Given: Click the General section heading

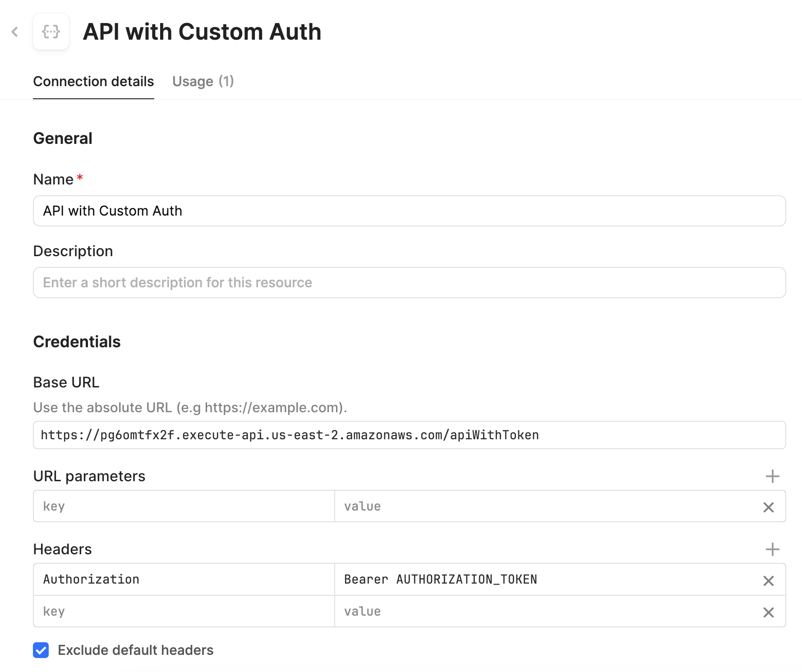Looking at the screenshot, I should (x=63, y=138).
